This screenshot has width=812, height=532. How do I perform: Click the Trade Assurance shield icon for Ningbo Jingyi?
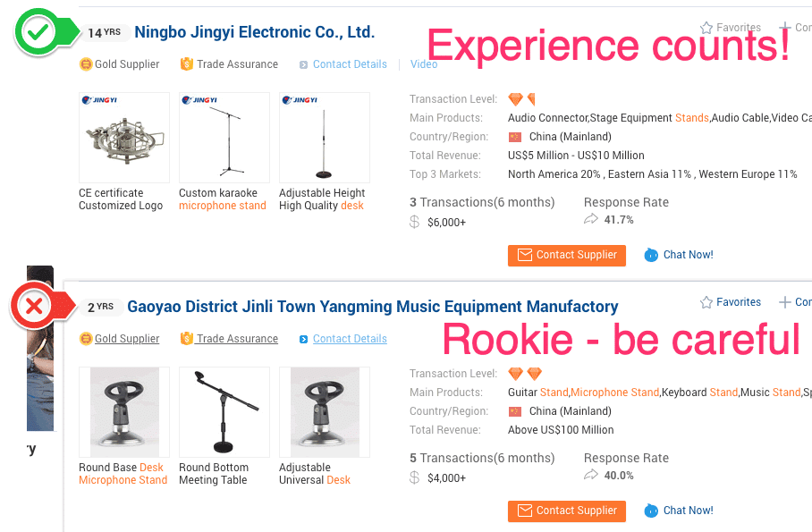[x=187, y=64]
